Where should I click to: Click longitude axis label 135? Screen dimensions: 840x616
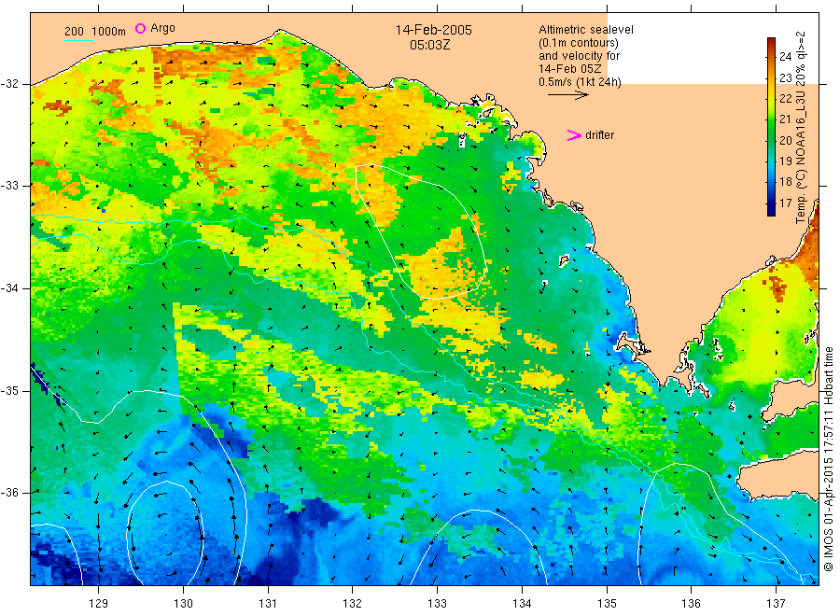(x=607, y=604)
